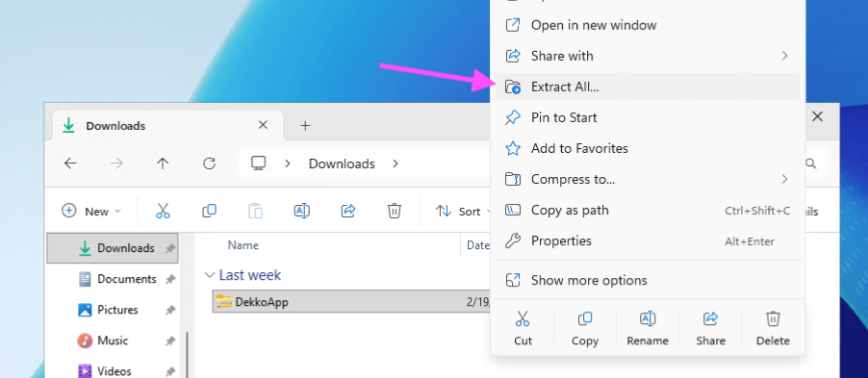The height and width of the screenshot is (378, 868).
Task: Unpin Pictures using its pin icon
Action: point(170,311)
